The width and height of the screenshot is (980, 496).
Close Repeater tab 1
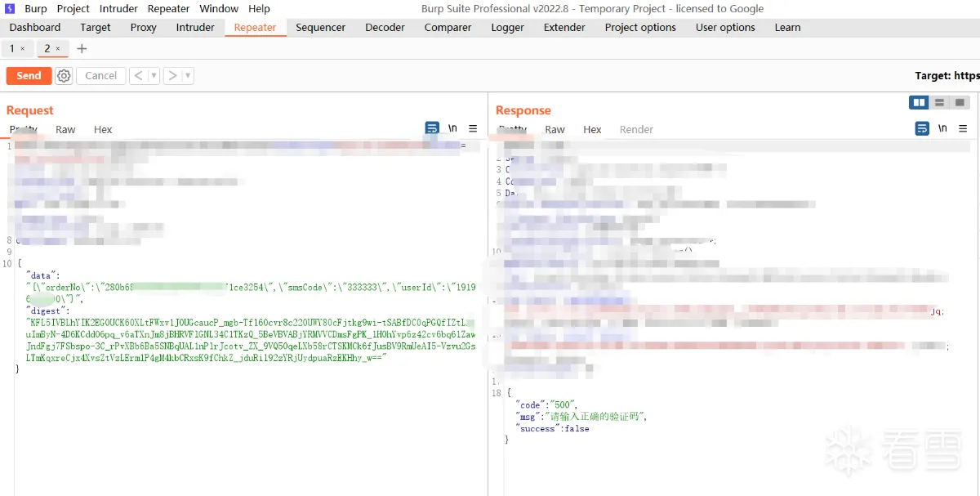pos(22,49)
